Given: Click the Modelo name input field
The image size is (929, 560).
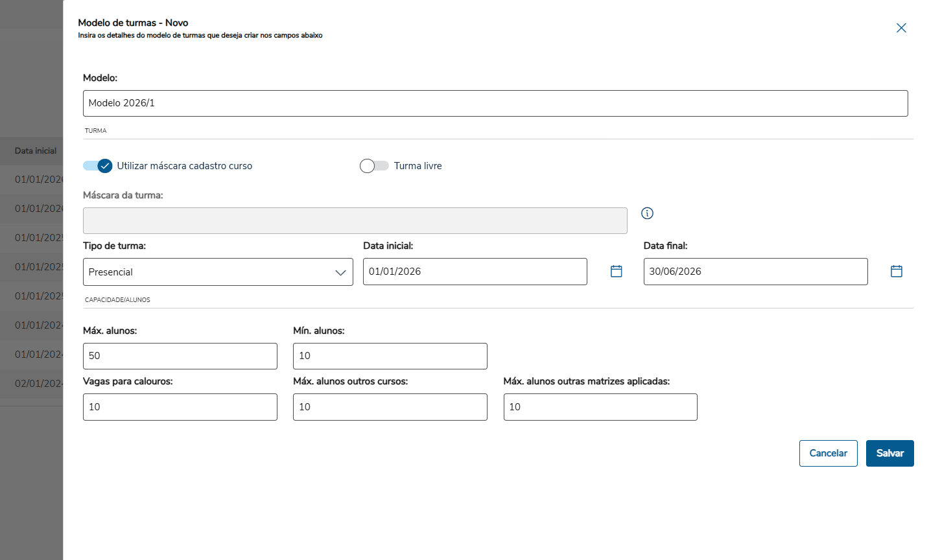Looking at the screenshot, I should [x=495, y=104].
